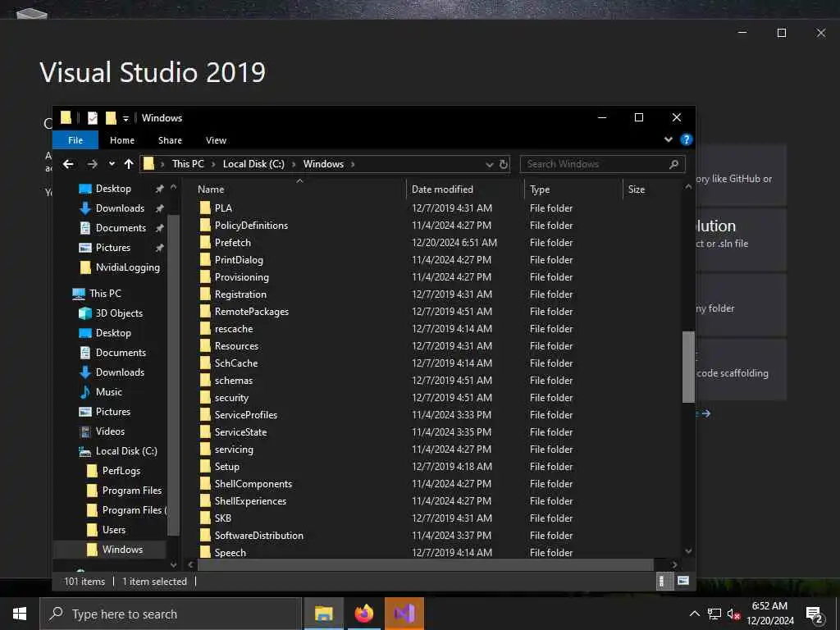
Task: Select pinned Downloads in Quick access
Action: coord(120,208)
